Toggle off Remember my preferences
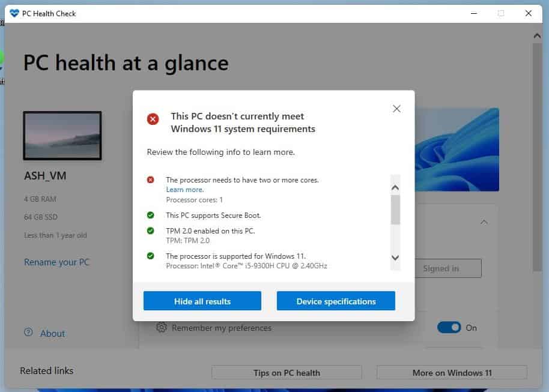The height and width of the screenshot is (392, 549). tap(450, 328)
